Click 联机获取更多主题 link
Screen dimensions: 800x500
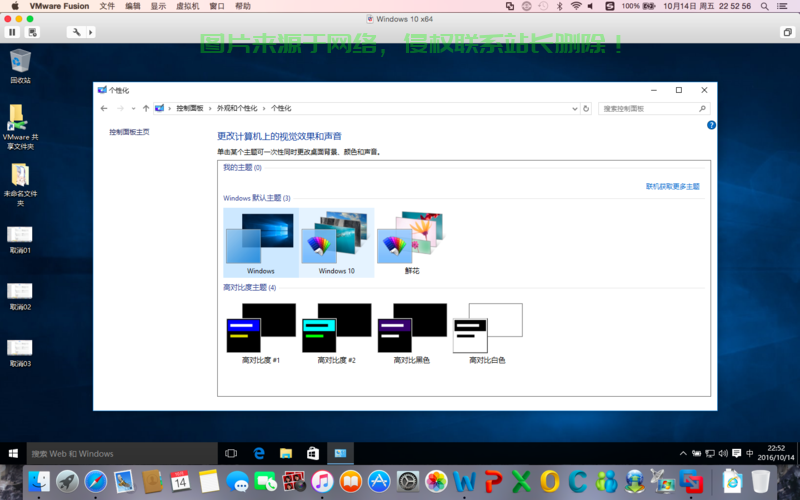pos(672,186)
